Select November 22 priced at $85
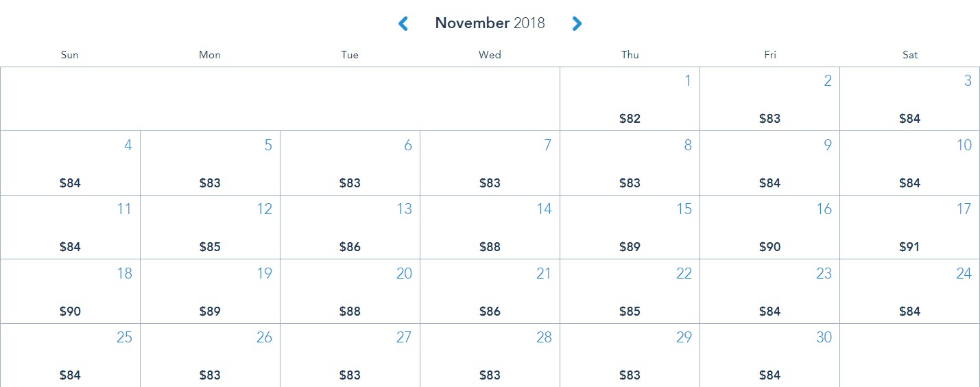The image size is (980, 387). click(630, 292)
